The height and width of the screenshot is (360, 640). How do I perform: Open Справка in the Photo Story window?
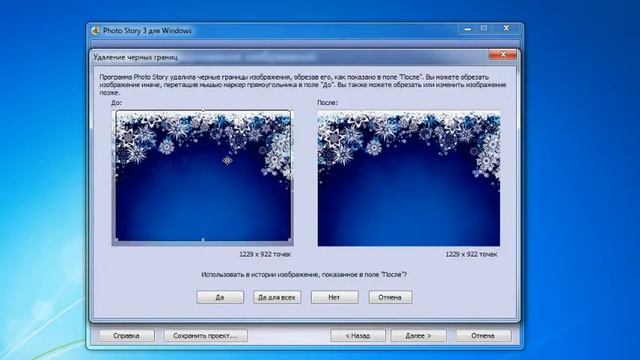point(127,336)
